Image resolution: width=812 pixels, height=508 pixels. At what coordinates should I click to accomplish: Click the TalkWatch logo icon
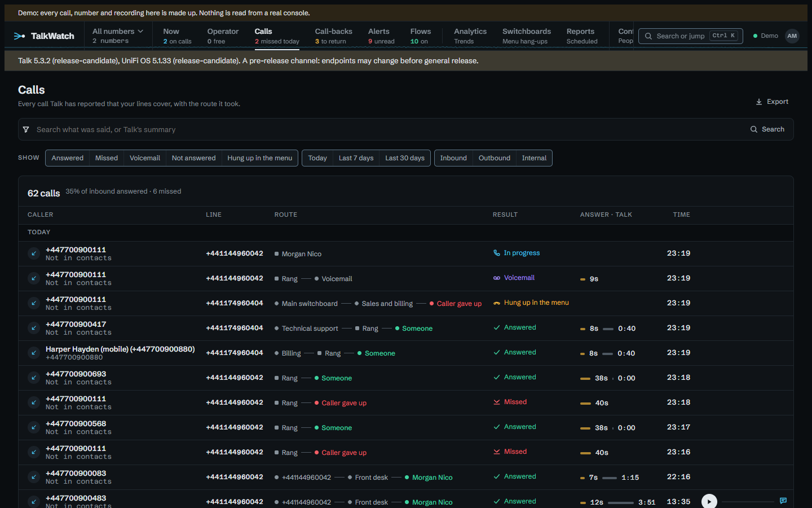(19, 36)
